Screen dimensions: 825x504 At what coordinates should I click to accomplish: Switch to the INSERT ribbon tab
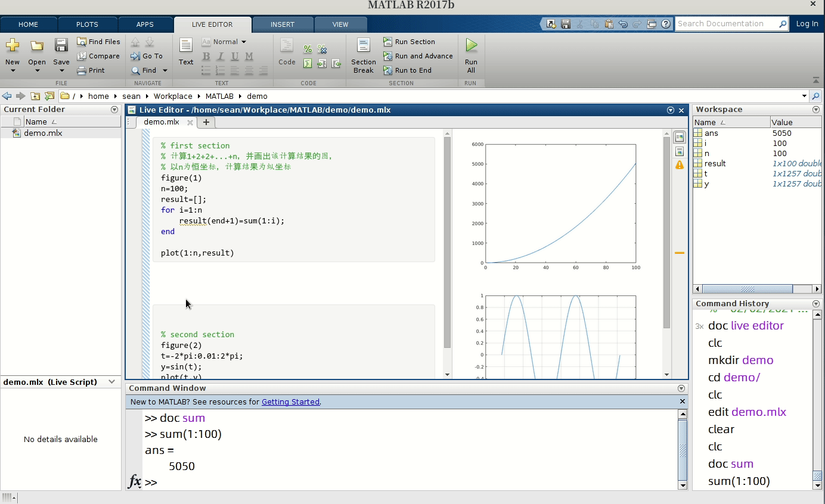point(283,24)
